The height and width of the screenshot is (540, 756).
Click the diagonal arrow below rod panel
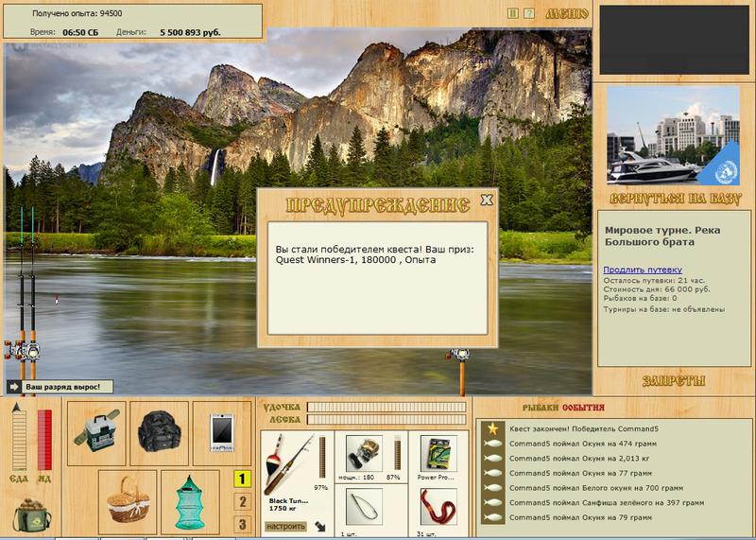[x=319, y=526]
